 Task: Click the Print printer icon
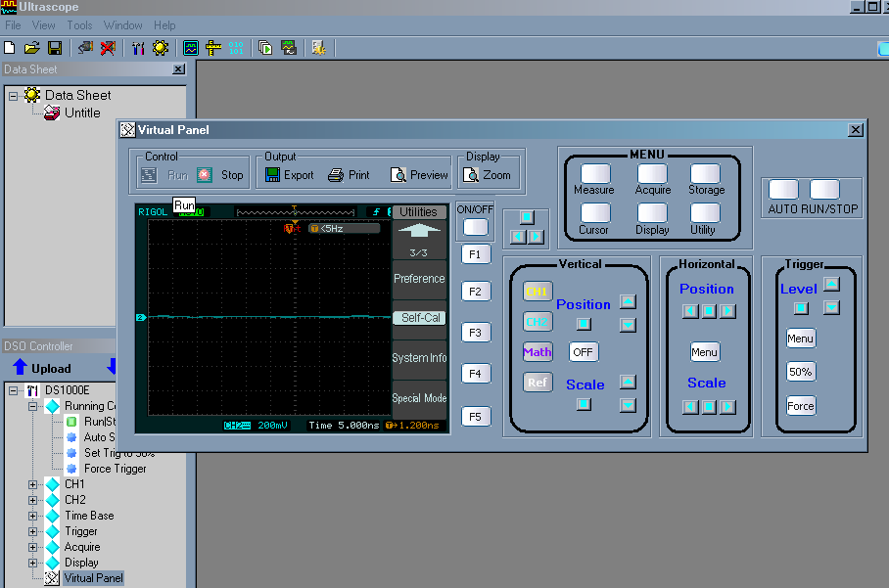pyautogui.click(x=336, y=175)
